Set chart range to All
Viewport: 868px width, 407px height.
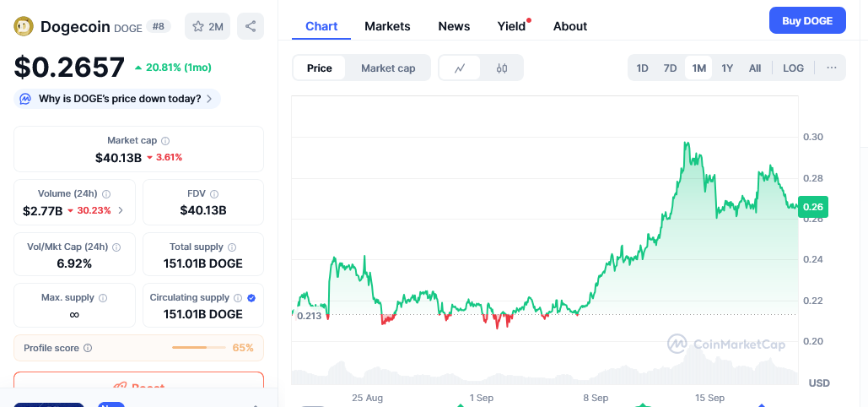[754, 68]
